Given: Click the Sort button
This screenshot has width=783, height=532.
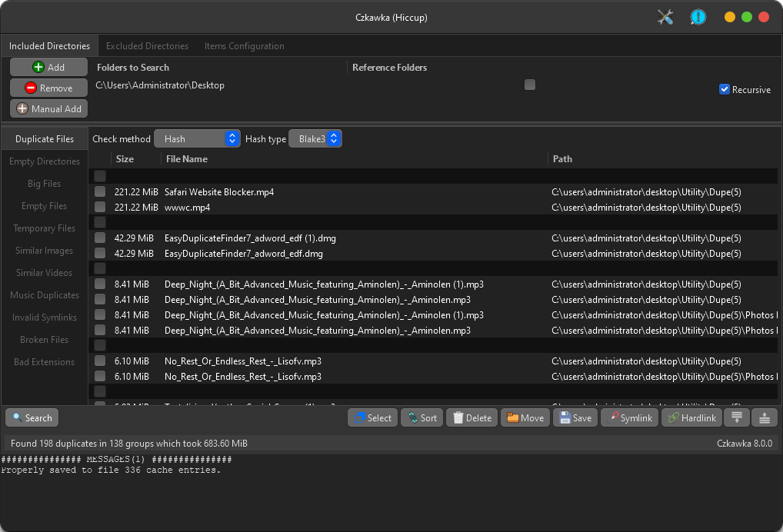Looking at the screenshot, I should tap(421, 417).
